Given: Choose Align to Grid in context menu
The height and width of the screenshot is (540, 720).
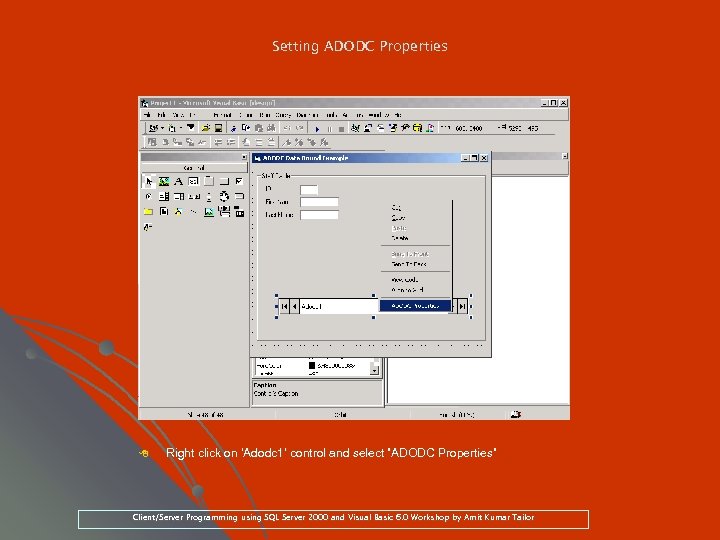Looking at the screenshot, I should [x=415, y=290].
